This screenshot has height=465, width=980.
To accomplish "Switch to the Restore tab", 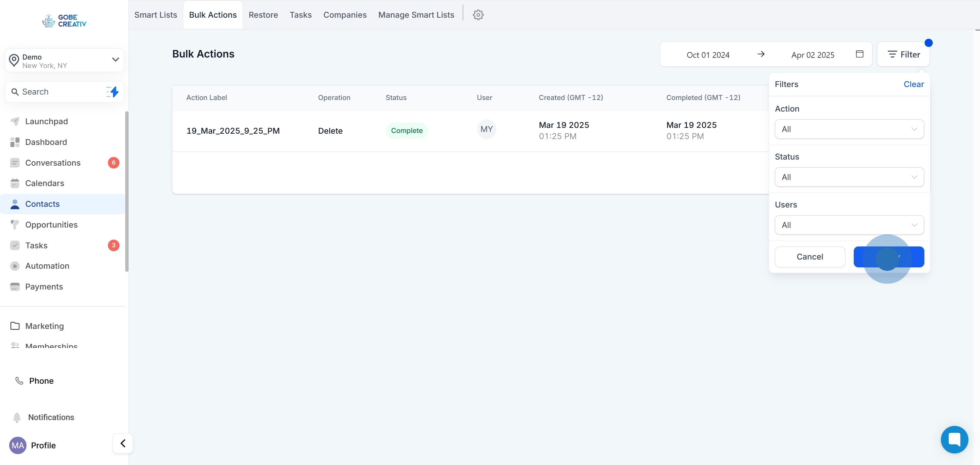I will (x=263, y=15).
